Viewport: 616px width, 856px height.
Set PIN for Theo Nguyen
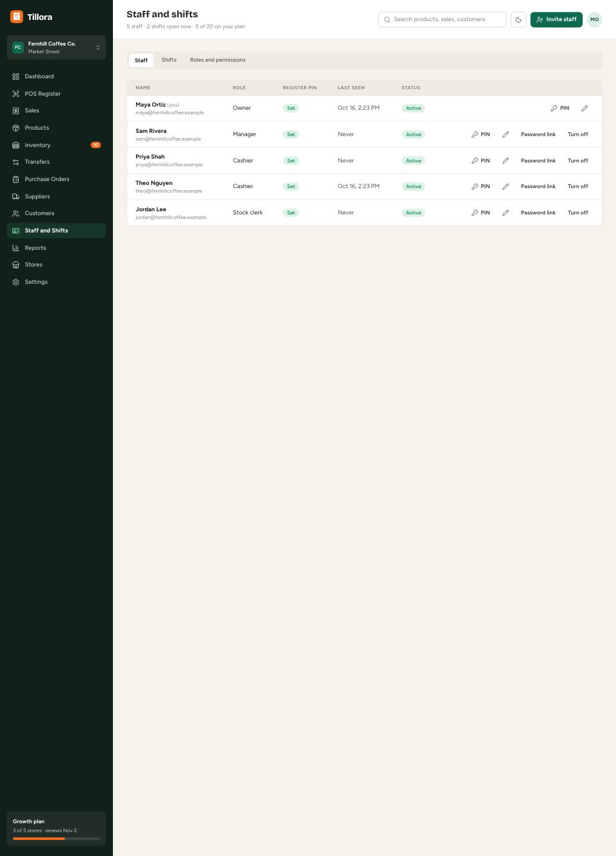click(481, 186)
